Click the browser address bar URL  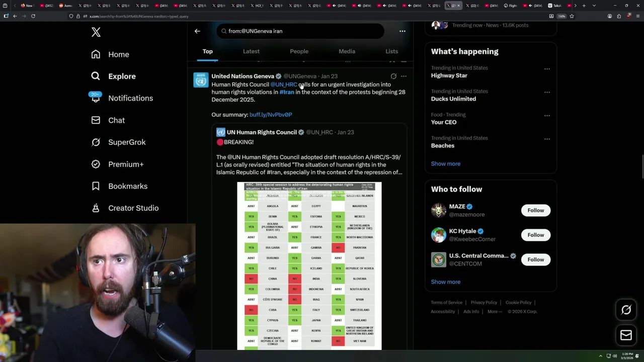pos(138,16)
